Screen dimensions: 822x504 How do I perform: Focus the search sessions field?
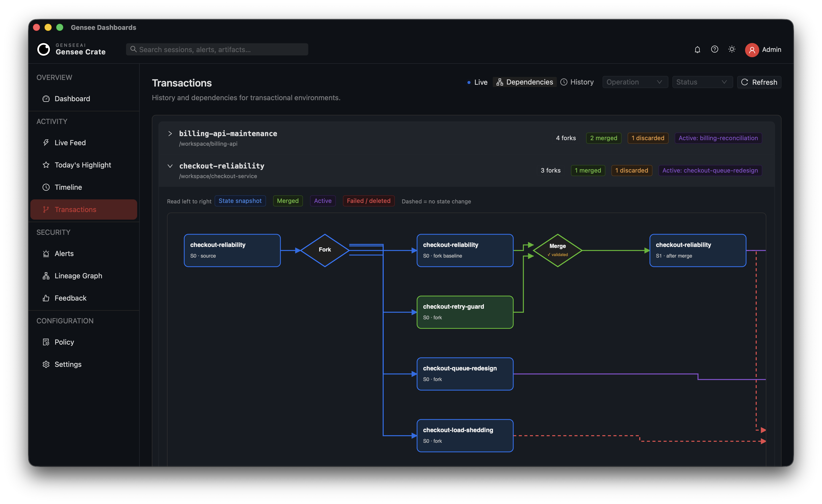coord(217,49)
